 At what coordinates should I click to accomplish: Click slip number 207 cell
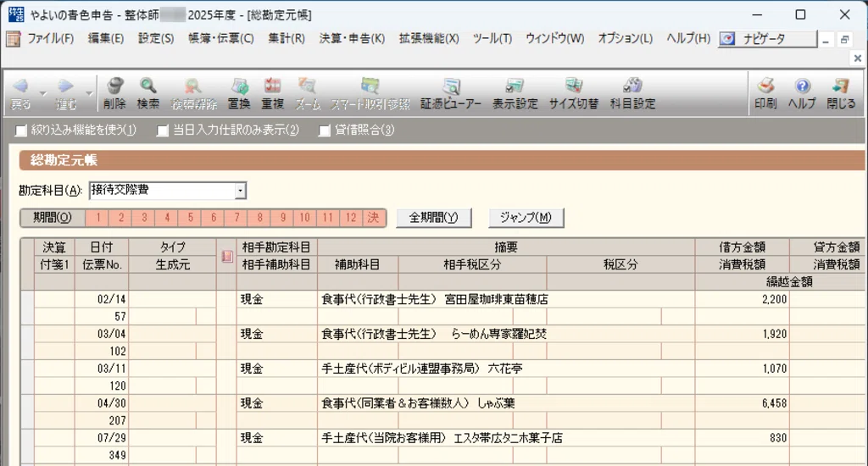click(102, 420)
